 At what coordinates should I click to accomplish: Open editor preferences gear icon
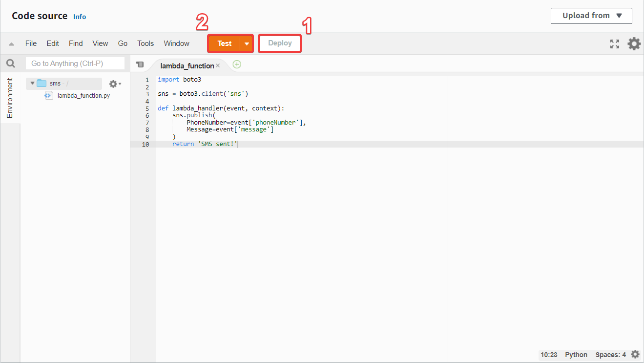[634, 43]
